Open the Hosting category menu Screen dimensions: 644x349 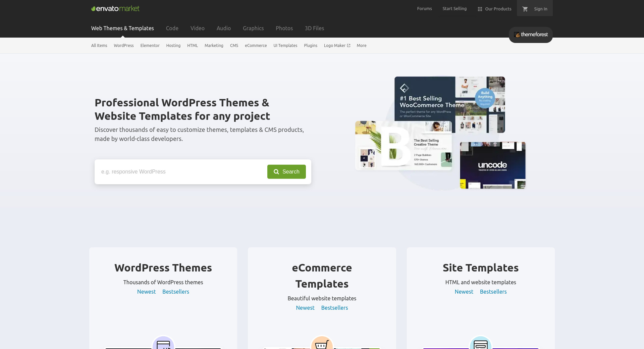point(173,46)
